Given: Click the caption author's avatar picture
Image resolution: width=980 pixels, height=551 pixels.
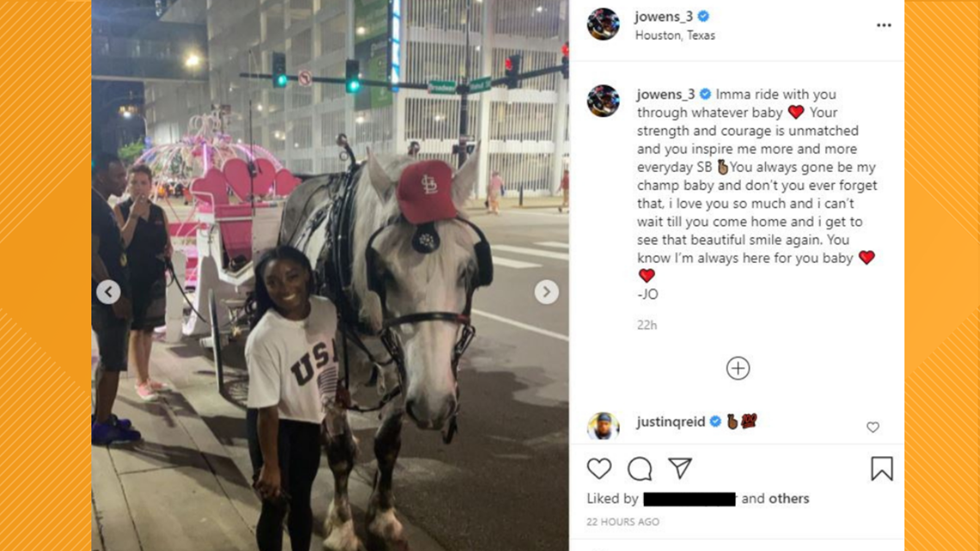Looking at the screenshot, I should click(603, 101).
